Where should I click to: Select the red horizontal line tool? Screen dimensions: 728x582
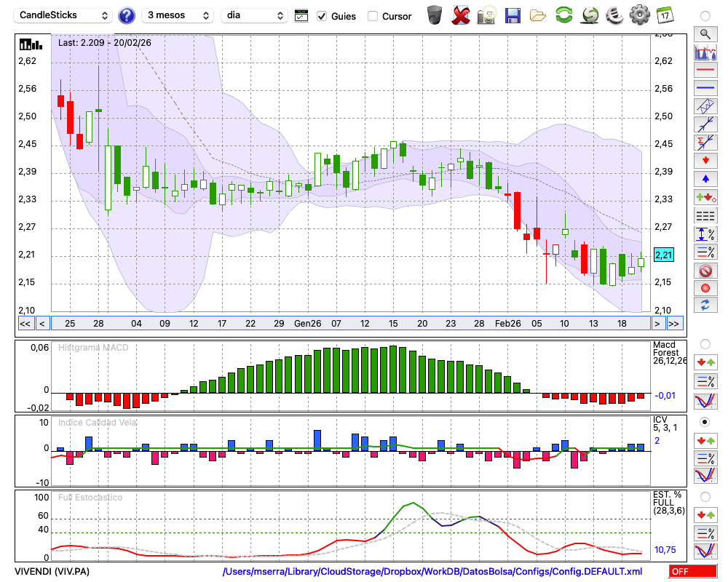point(705,71)
